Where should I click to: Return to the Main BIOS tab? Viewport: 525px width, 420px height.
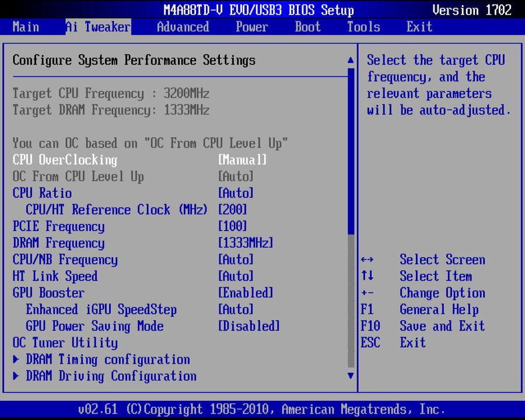click(x=26, y=27)
